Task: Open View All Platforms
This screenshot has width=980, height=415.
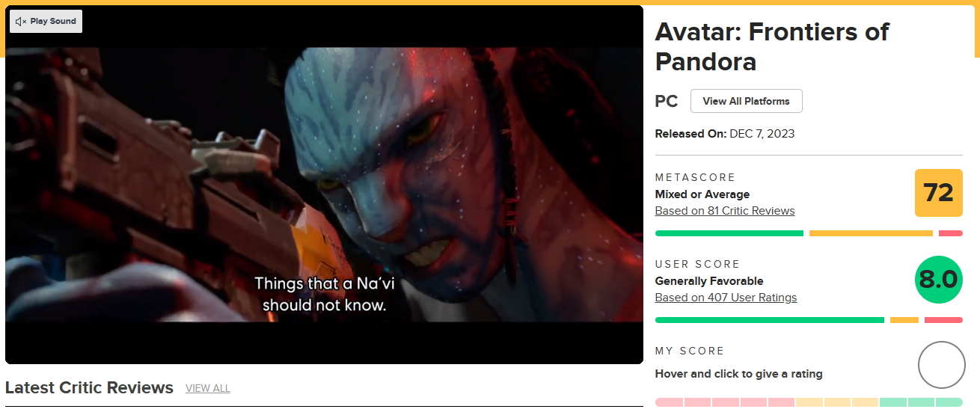Action: point(746,101)
